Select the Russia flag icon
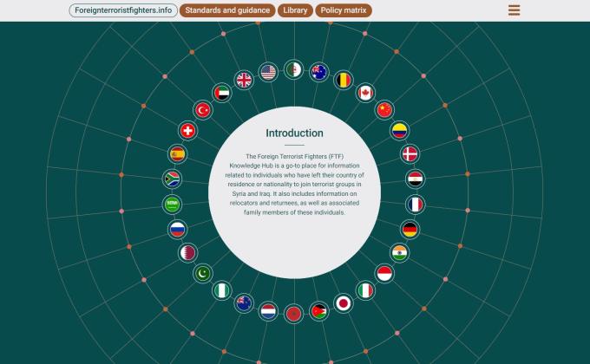590x364 pixels. point(177,230)
